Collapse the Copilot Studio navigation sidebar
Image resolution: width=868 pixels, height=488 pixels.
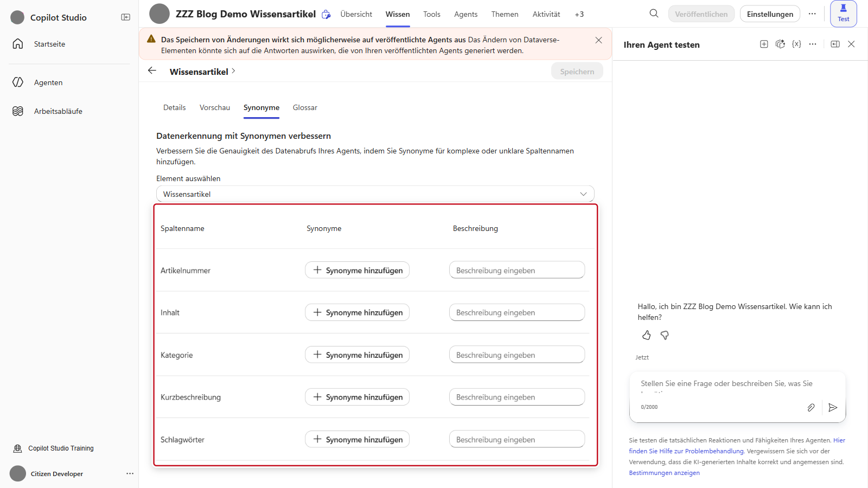(x=125, y=17)
